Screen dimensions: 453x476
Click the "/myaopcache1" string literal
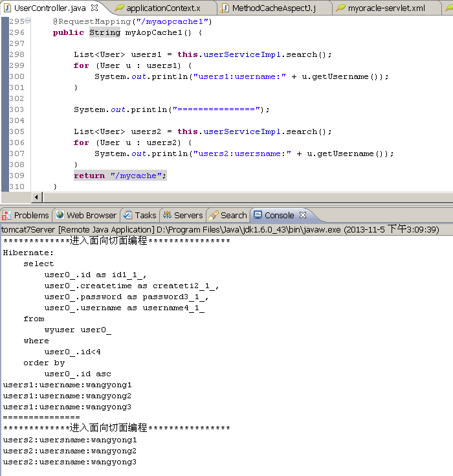[x=172, y=21]
